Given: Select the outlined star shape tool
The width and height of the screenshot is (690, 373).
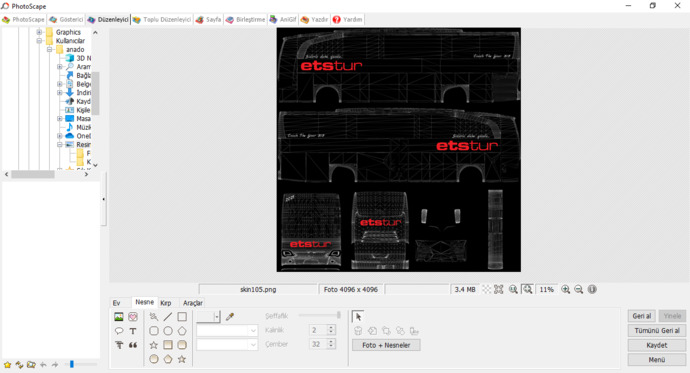Looking at the screenshot, I should coord(154,345).
